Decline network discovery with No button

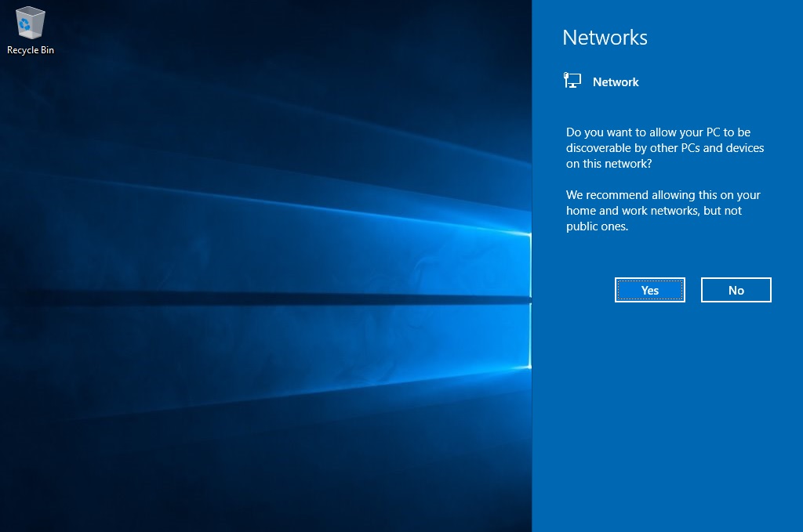(736, 290)
